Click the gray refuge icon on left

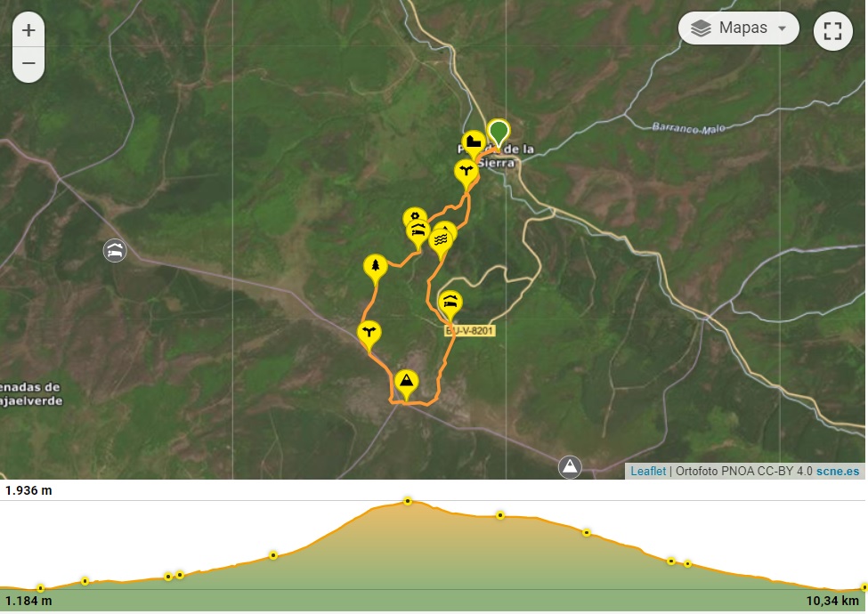coord(115,251)
